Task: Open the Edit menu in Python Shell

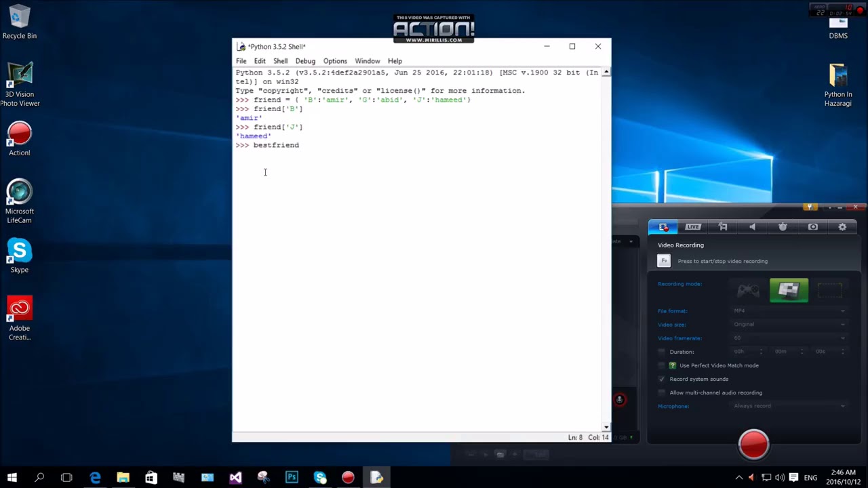Action: tap(260, 61)
